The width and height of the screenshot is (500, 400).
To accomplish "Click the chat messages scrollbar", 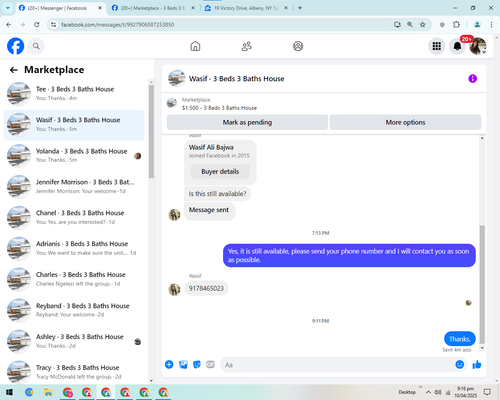I will [482, 284].
